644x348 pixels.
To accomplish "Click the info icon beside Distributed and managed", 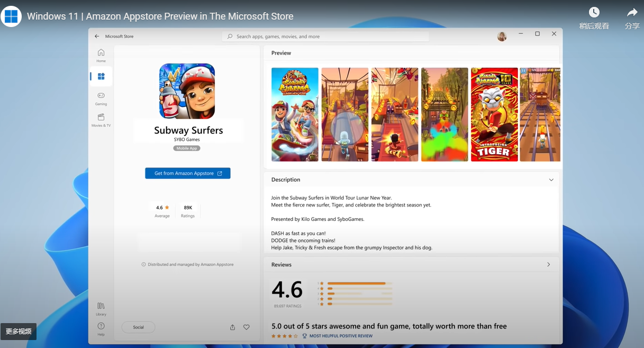I will point(144,264).
